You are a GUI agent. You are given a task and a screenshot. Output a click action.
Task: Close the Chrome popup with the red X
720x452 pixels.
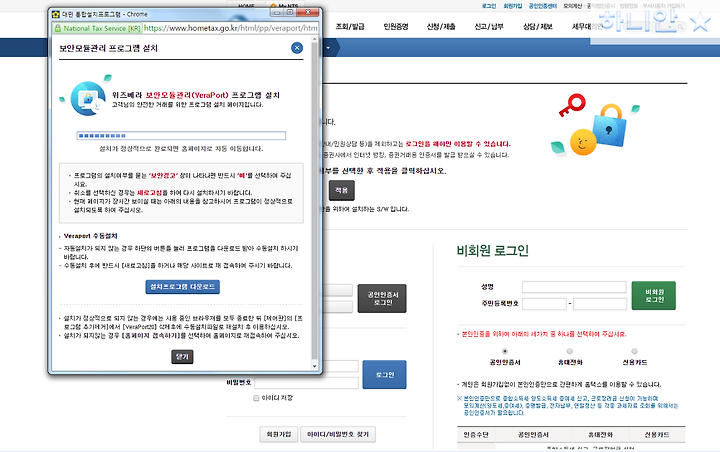click(x=308, y=12)
